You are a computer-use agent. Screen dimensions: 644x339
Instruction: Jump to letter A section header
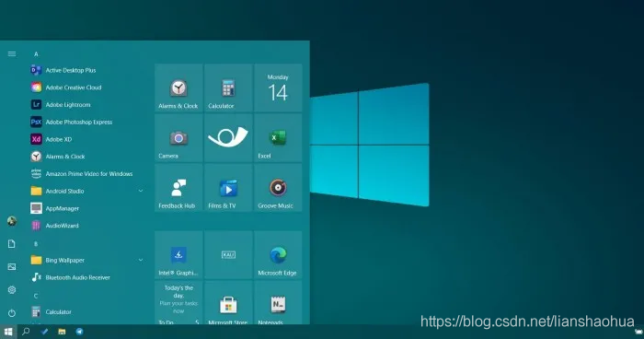tap(36, 54)
